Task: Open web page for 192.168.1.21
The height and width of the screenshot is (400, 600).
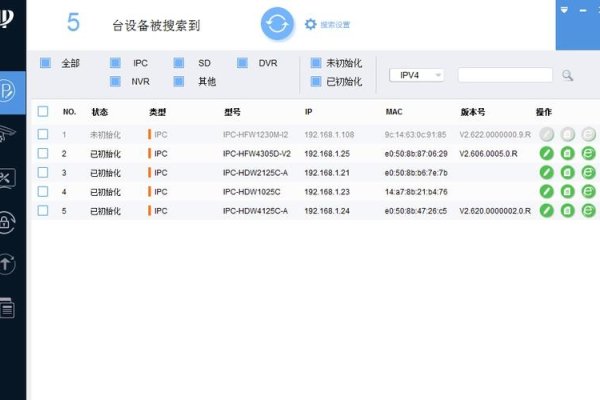Action: tap(589, 172)
